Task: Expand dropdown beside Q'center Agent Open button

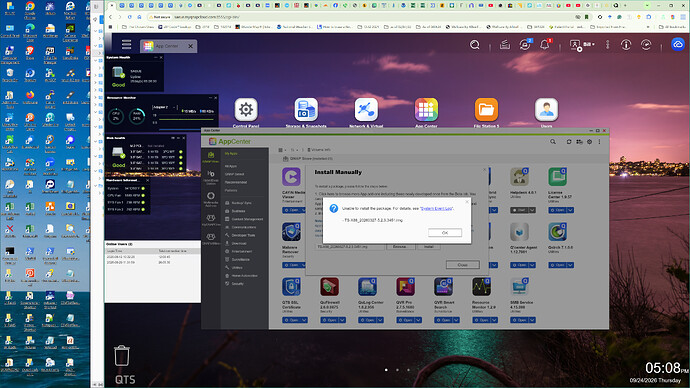Action: pyautogui.click(x=532, y=265)
